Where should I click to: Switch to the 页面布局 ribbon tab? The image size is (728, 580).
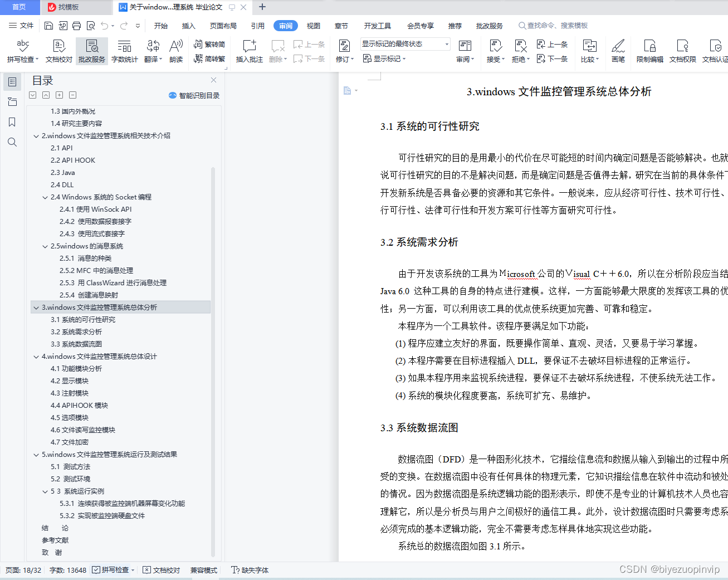click(223, 26)
